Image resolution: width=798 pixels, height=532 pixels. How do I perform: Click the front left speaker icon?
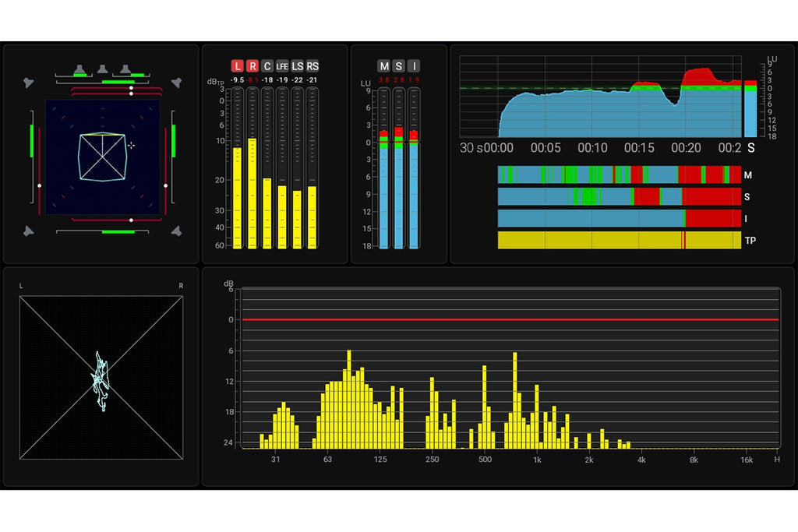click(79, 69)
